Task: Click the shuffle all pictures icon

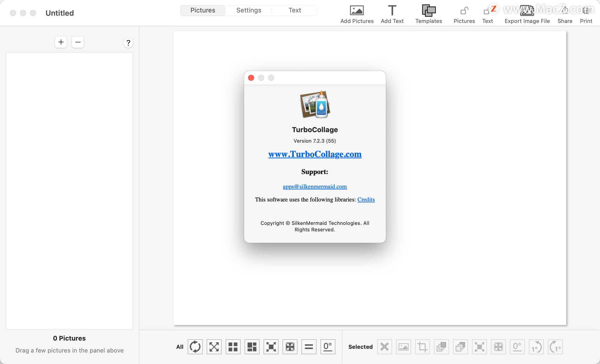Action: coord(195,347)
